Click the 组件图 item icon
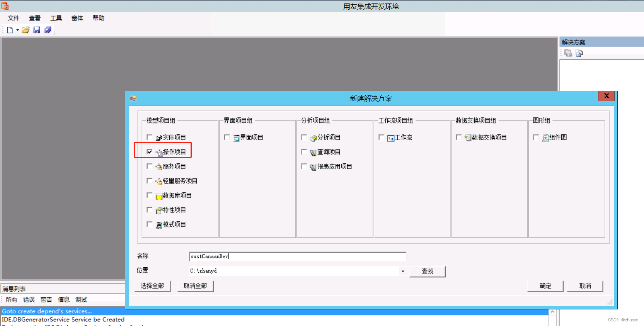644x326 pixels. point(545,138)
